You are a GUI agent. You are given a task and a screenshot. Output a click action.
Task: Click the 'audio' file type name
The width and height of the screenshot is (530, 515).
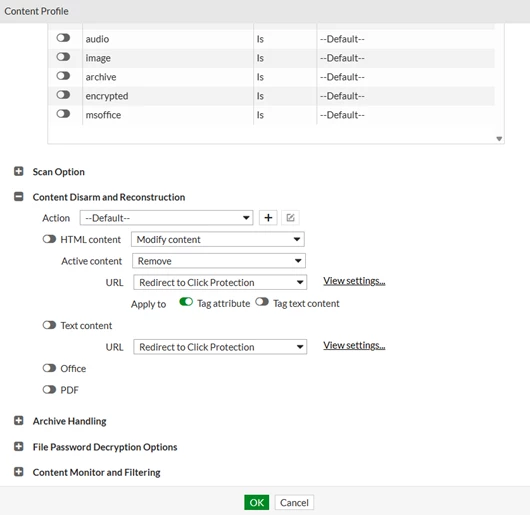pos(97,39)
